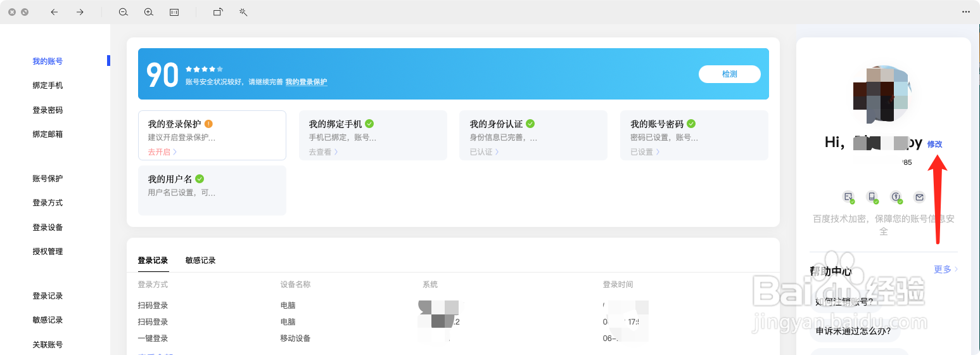
Task: Click the rotate image icon
Action: coord(218,12)
